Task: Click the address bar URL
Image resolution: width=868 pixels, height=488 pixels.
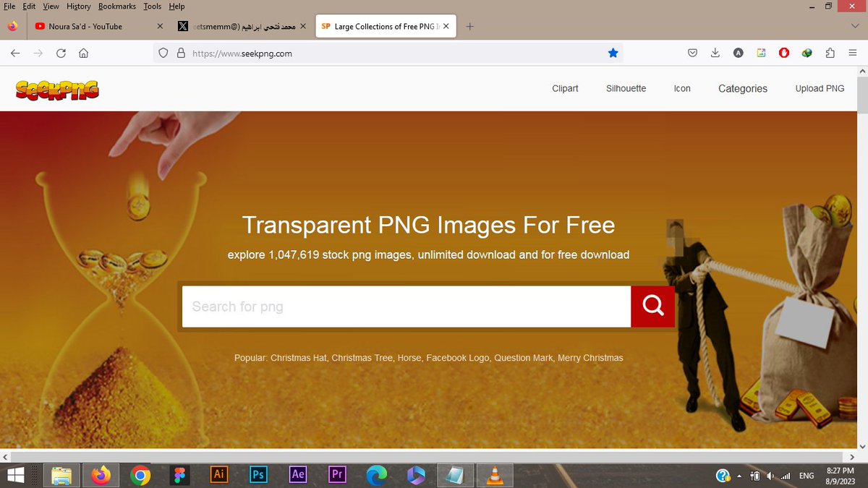Action: pyautogui.click(x=242, y=53)
